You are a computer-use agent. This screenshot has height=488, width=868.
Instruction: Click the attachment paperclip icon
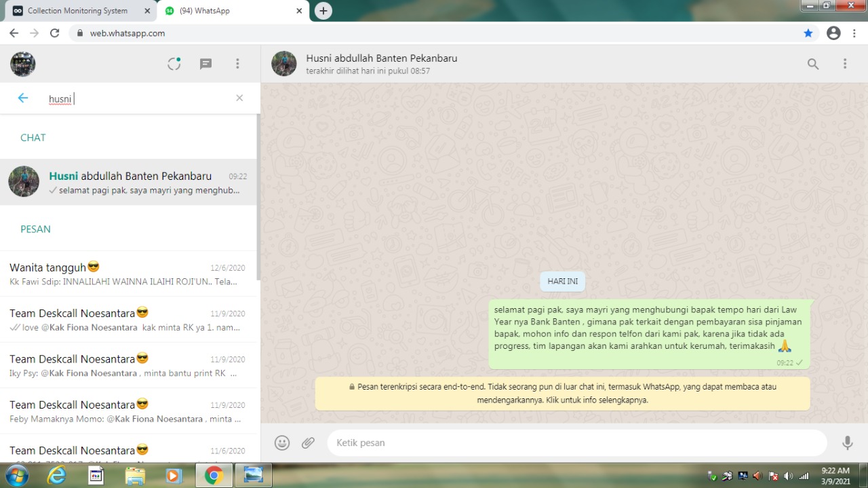tap(309, 443)
